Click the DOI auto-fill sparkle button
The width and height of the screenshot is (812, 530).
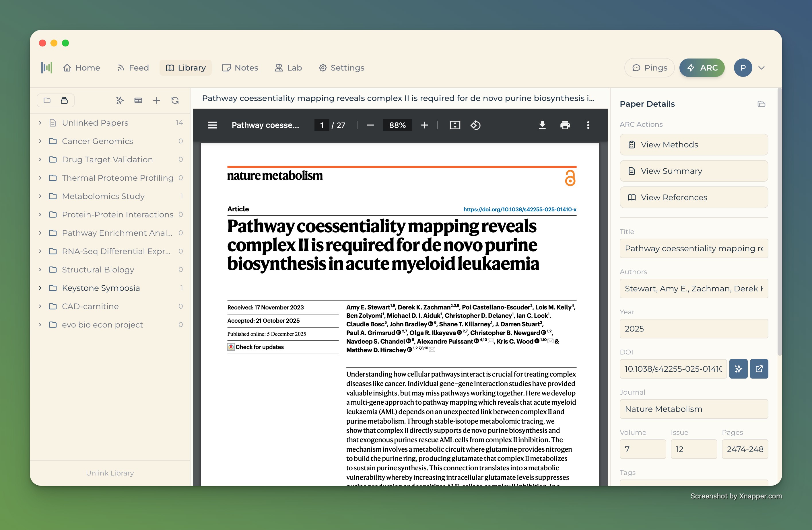[x=738, y=369]
